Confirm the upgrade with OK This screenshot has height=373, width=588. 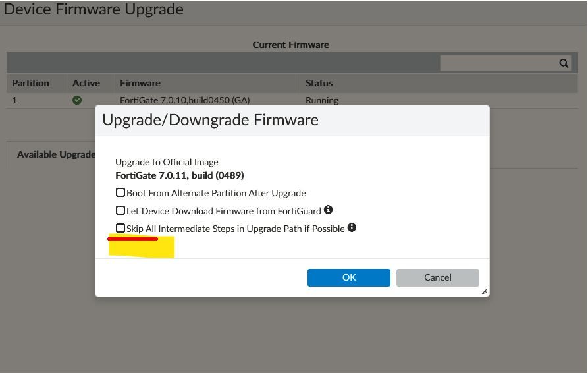pos(348,277)
